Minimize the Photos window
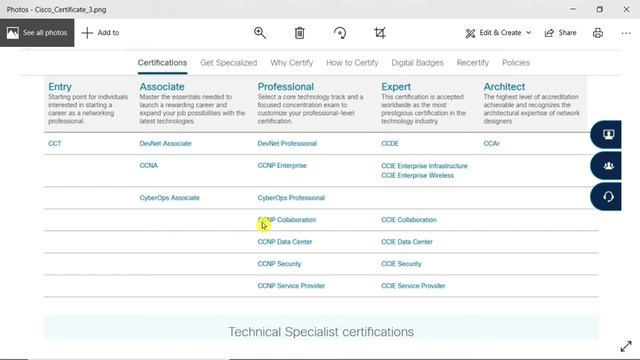This screenshot has height=360, width=640. coord(573,9)
